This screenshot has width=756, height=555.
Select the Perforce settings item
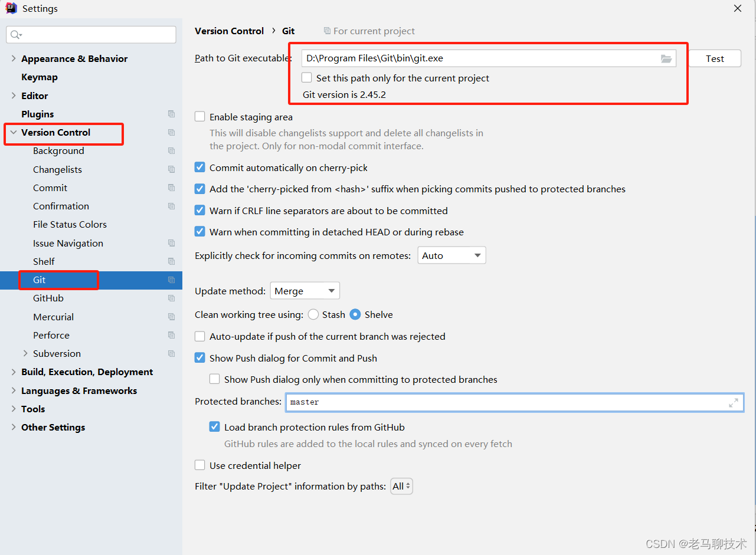click(x=51, y=335)
